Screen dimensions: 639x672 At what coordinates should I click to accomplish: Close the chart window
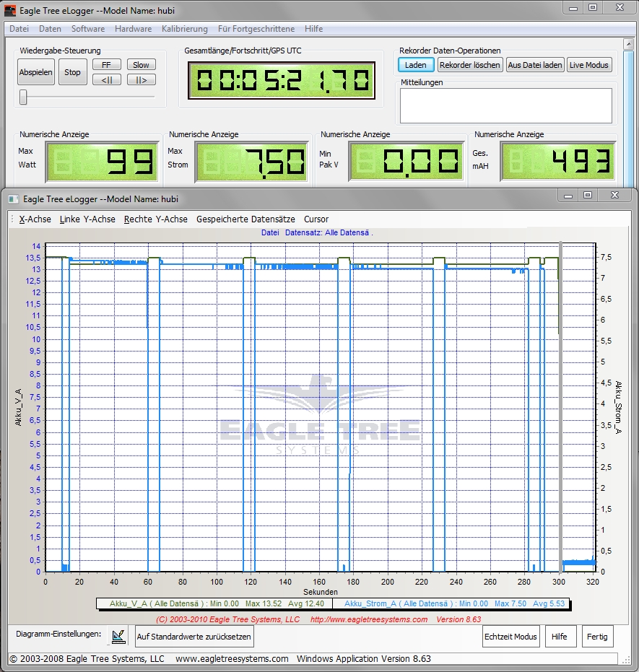point(614,196)
